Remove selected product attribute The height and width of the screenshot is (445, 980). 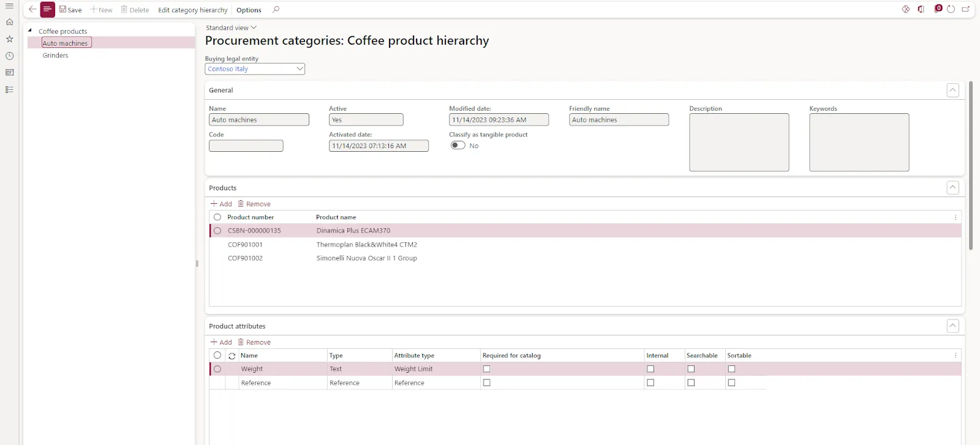point(254,342)
